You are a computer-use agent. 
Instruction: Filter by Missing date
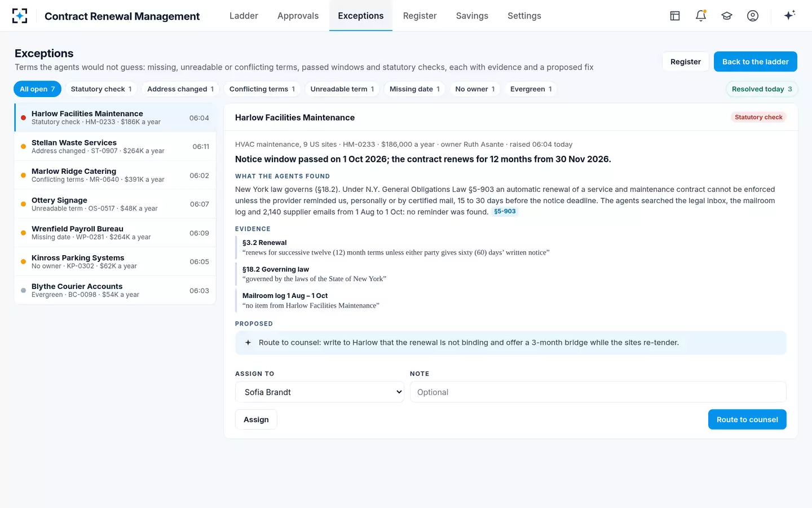[x=414, y=89]
